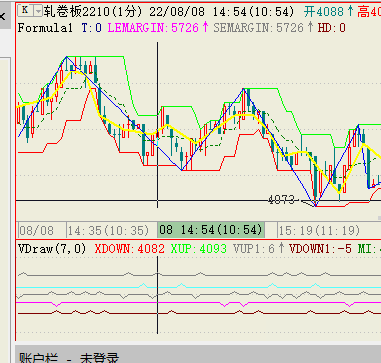Screen dimensions: 381x363
Task: Click the VUP1:6 indicator value
Action: tap(254, 249)
